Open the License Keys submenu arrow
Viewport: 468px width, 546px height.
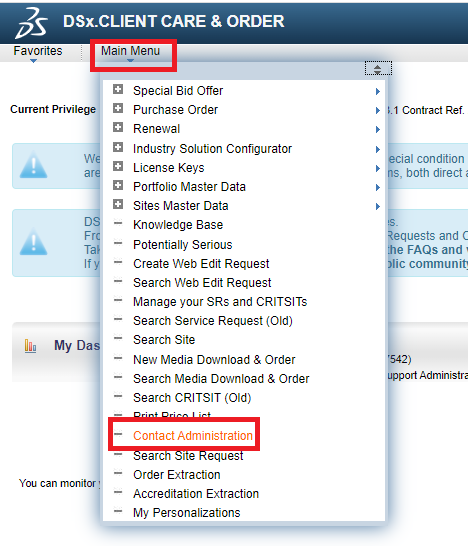(x=378, y=169)
